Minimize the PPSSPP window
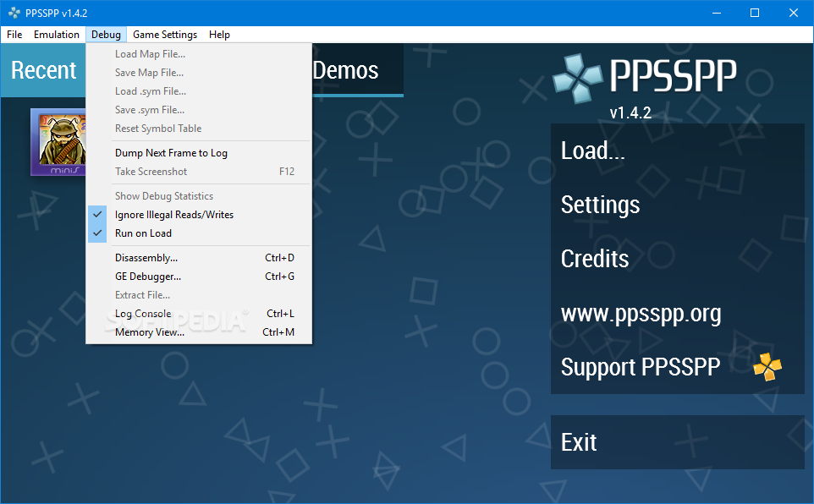Viewport: 814px width, 504px height. click(717, 13)
